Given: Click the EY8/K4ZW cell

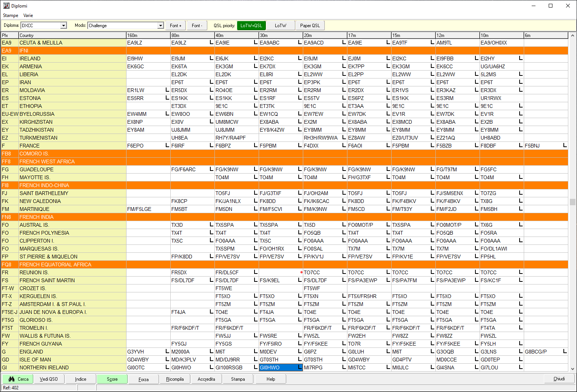Looking at the screenshot, I should (281, 130).
